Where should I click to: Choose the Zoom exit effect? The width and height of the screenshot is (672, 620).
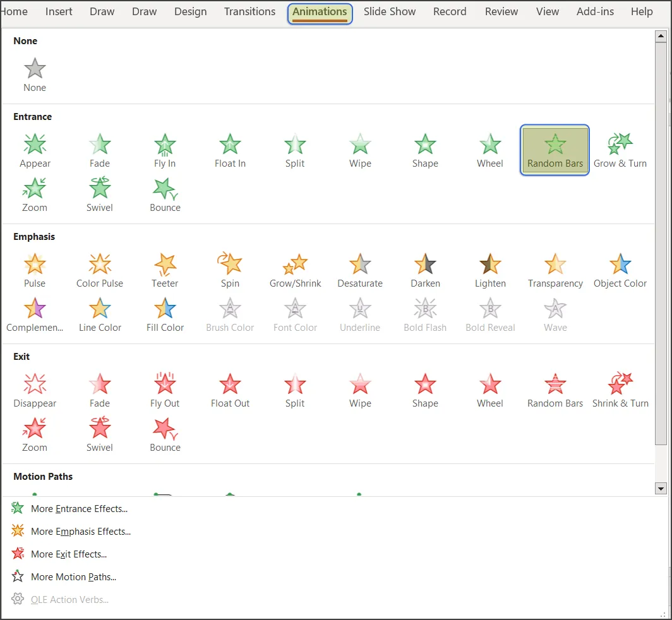(x=35, y=435)
